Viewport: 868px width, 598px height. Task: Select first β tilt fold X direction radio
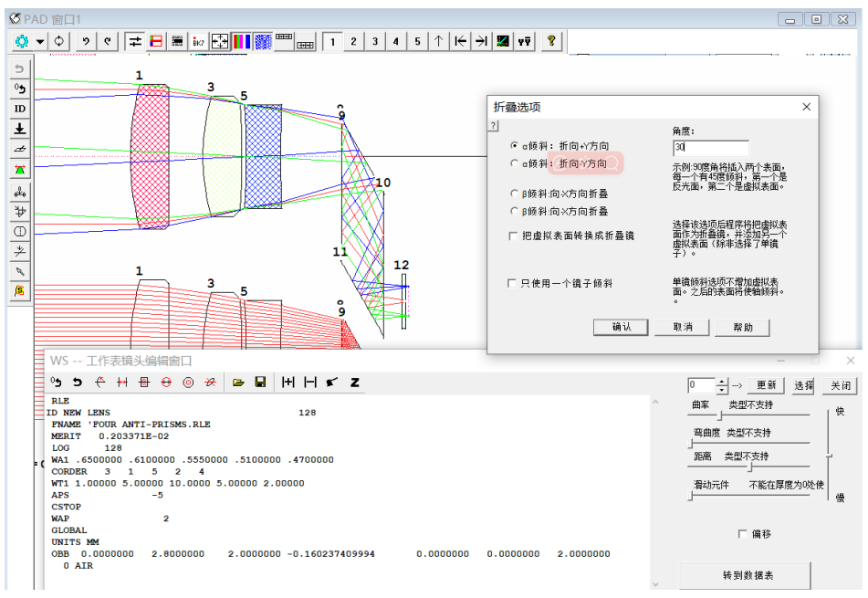tap(514, 194)
